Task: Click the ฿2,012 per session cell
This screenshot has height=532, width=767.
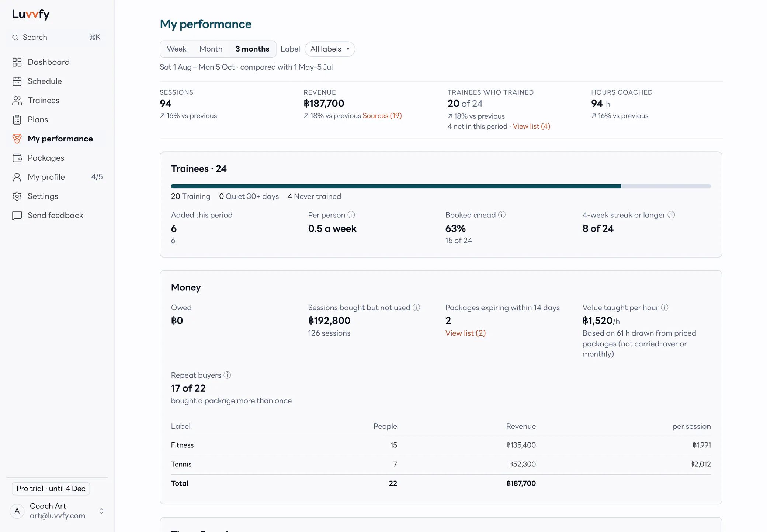Action: (700, 464)
